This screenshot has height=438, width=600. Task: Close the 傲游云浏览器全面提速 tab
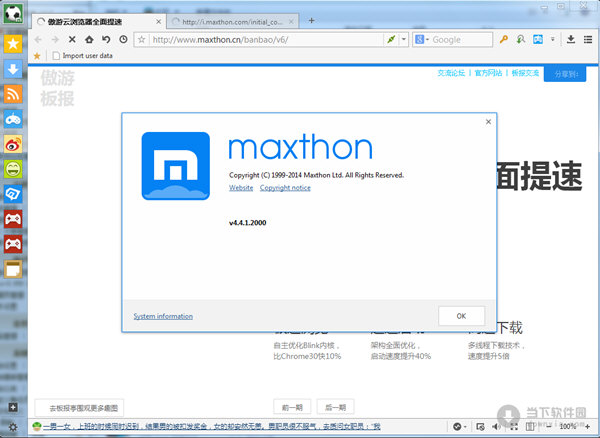[x=158, y=22]
